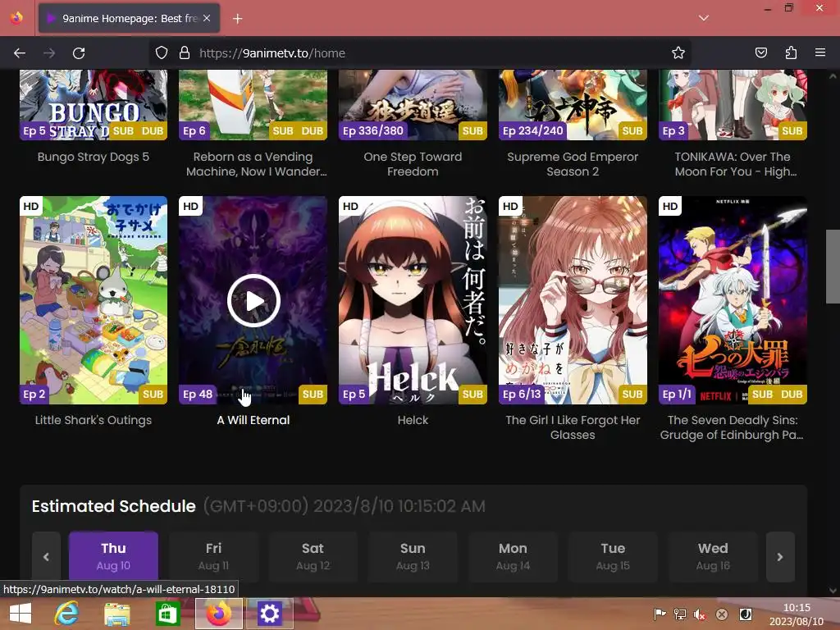The height and width of the screenshot is (630, 840).
Task: Select the Mon Aug 14 schedule tab
Action: pos(513,556)
